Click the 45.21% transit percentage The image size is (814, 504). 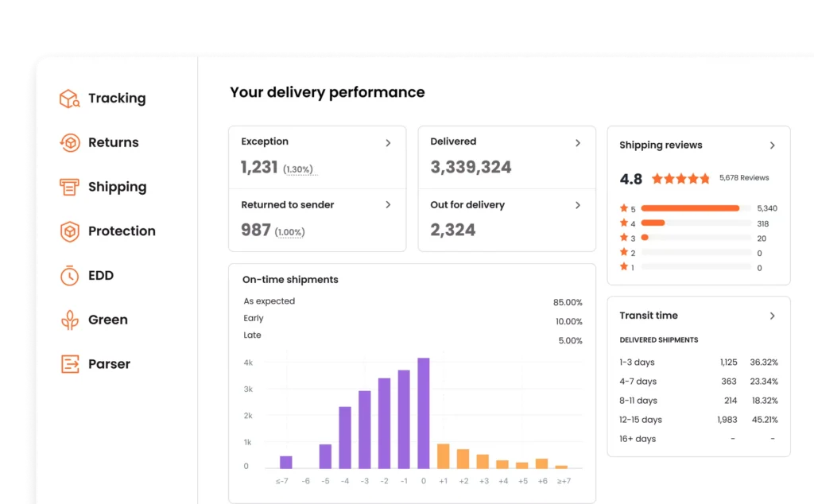765,420
